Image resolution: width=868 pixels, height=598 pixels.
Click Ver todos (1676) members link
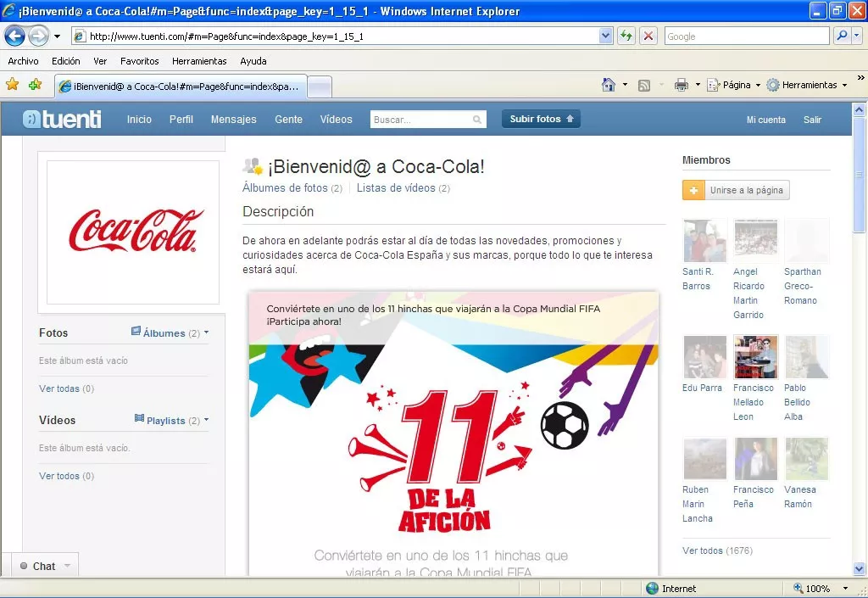click(717, 550)
